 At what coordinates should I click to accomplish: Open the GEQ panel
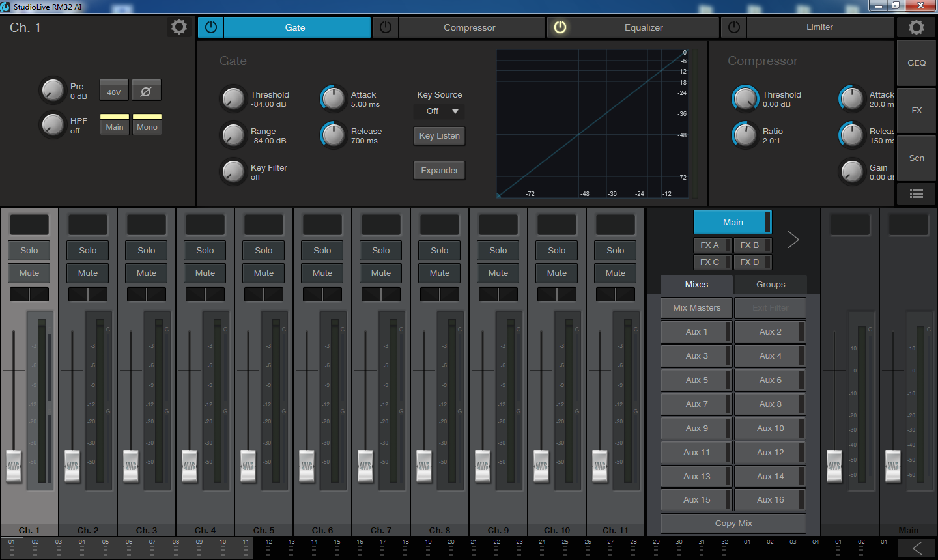coord(917,63)
